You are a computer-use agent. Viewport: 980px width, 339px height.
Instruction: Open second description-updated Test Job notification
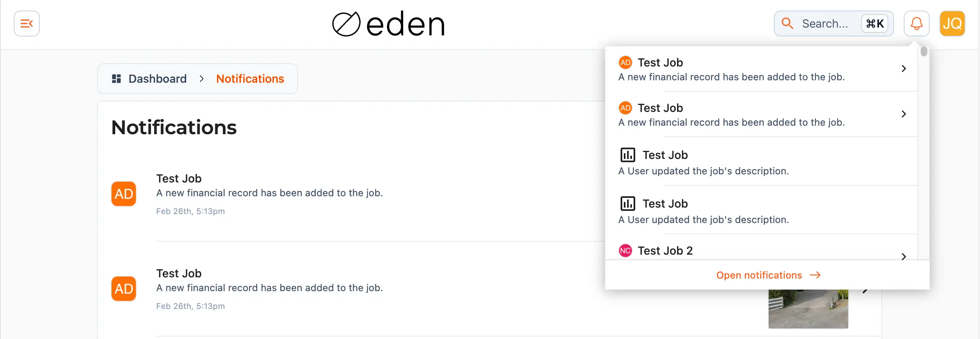click(761, 210)
